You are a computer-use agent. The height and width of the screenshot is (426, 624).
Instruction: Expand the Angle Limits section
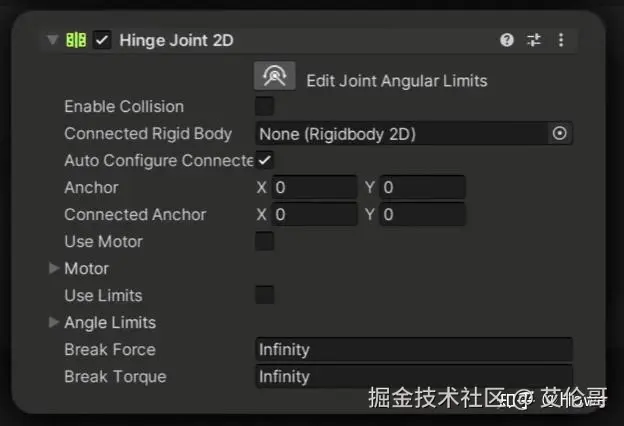(x=54, y=322)
